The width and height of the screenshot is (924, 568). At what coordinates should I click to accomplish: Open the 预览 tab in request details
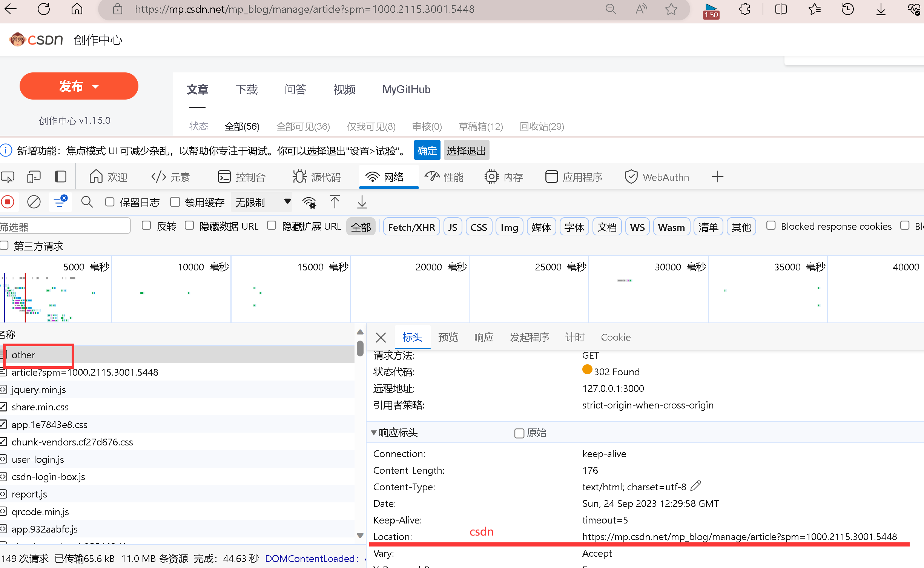448,337
